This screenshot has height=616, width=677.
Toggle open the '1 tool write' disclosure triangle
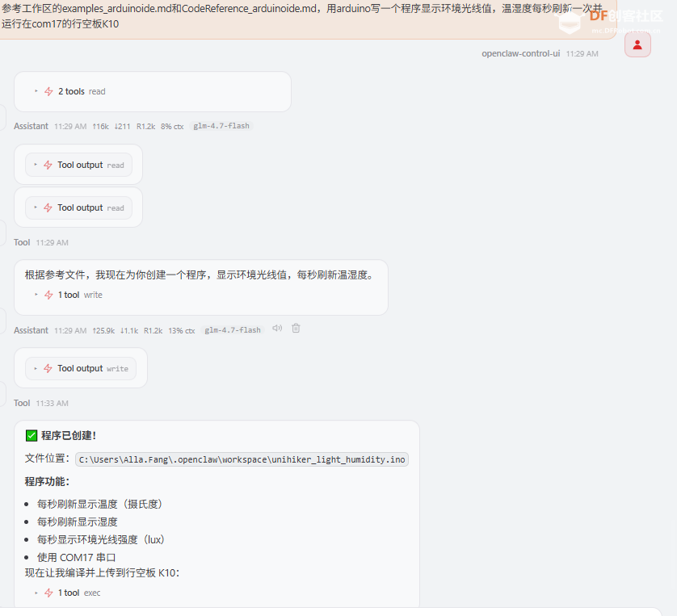tap(36, 295)
